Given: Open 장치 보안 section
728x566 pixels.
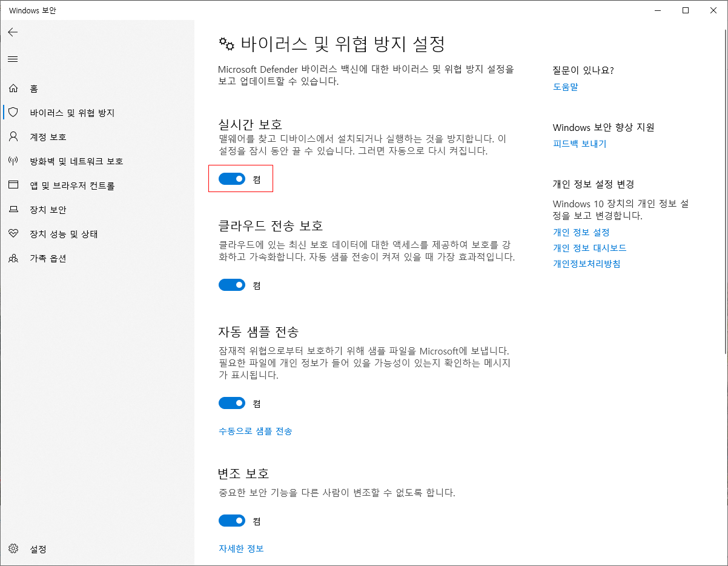Looking at the screenshot, I should click(x=97, y=210).
